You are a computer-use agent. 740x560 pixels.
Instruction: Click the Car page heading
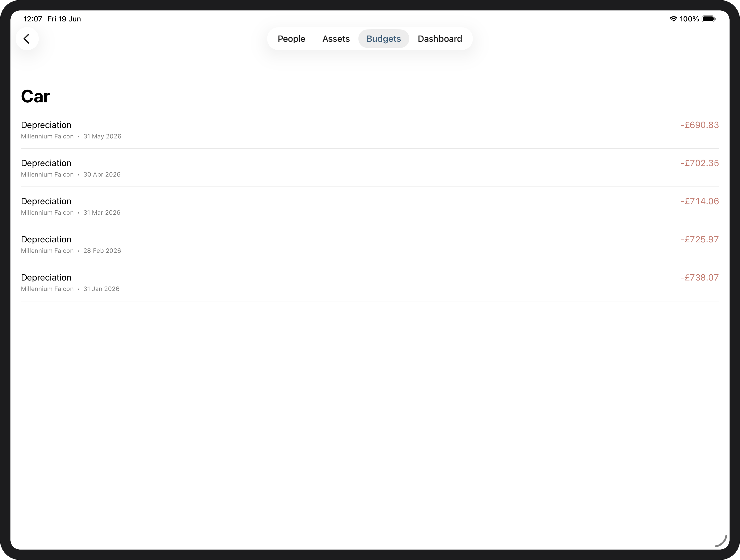pos(35,96)
